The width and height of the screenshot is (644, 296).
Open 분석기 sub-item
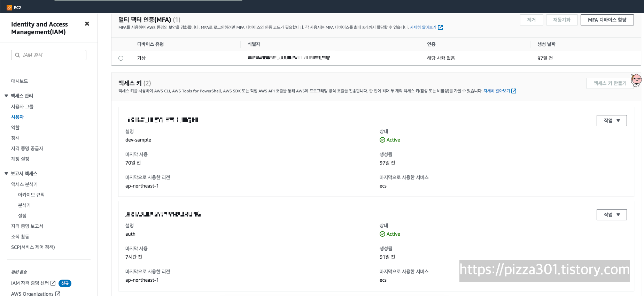coord(24,205)
